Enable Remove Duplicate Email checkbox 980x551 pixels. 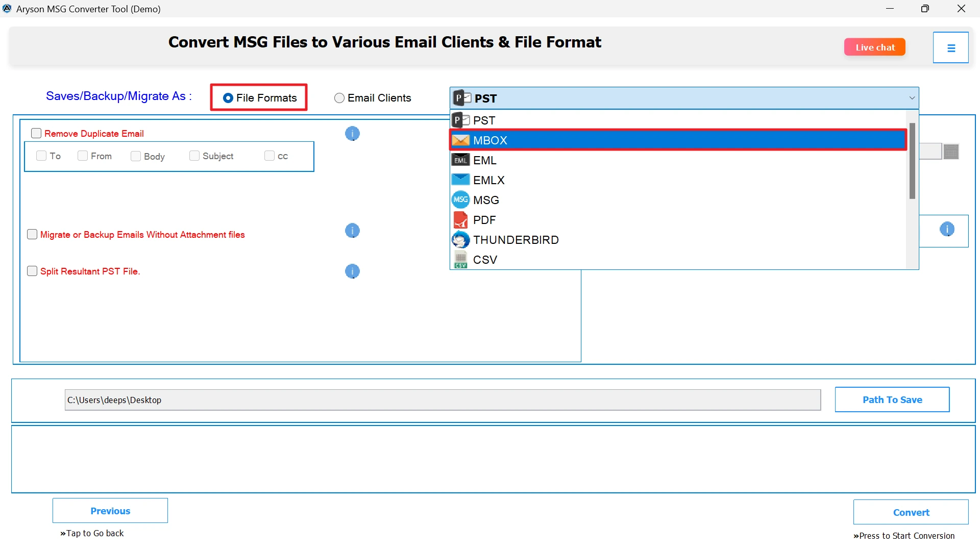(x=36, y=133)
